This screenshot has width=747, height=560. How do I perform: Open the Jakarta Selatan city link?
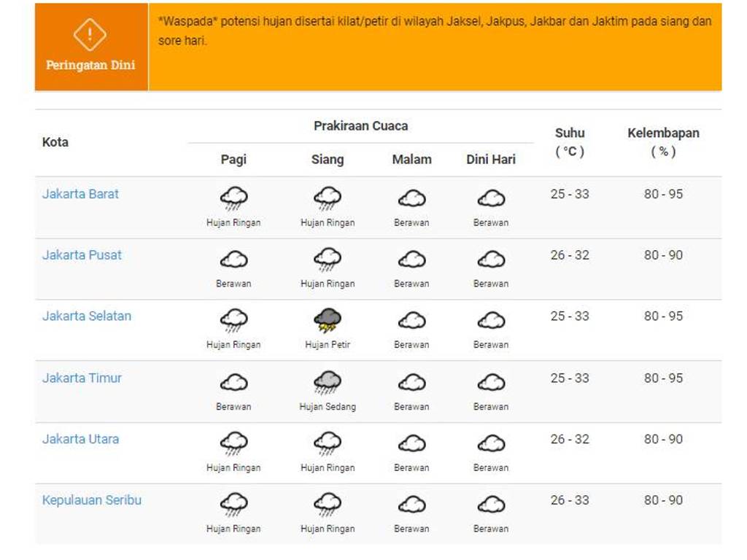(x=87, y=316)
